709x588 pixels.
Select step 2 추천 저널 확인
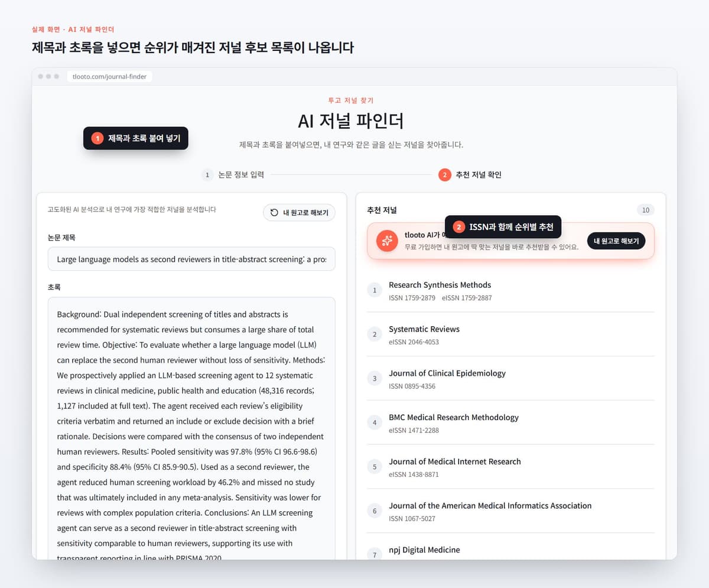(x=470, y=175)
